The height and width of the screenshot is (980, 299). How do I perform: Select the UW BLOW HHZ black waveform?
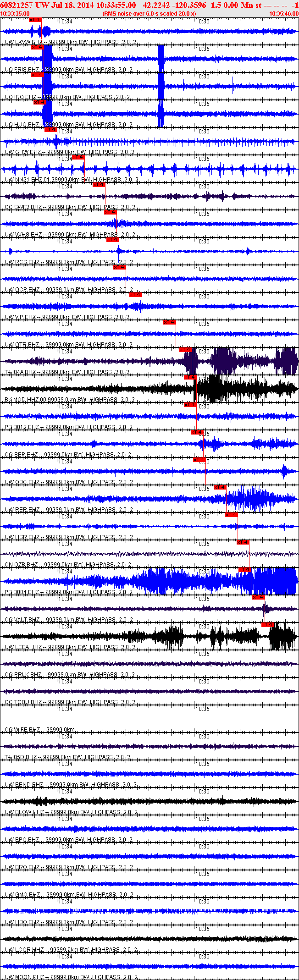click(149, 801)
